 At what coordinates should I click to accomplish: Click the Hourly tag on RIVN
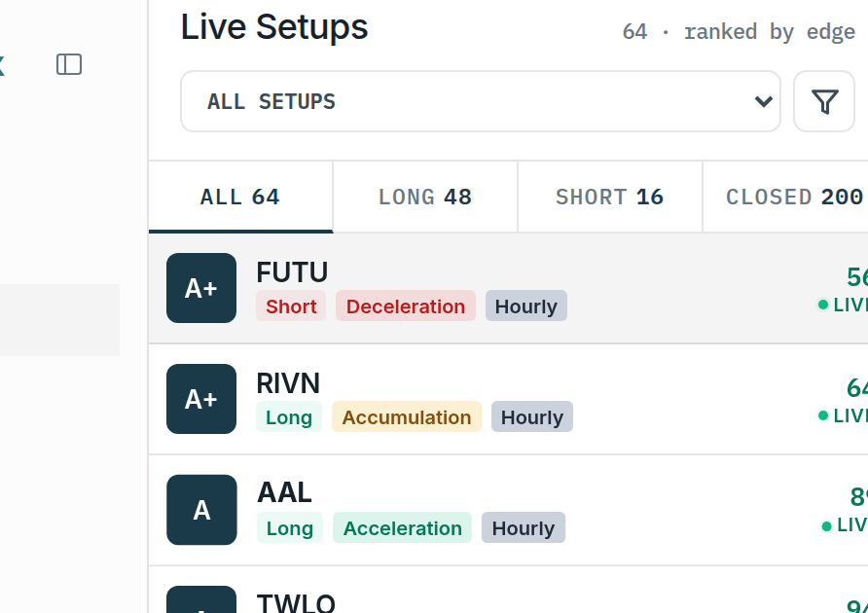532,417
